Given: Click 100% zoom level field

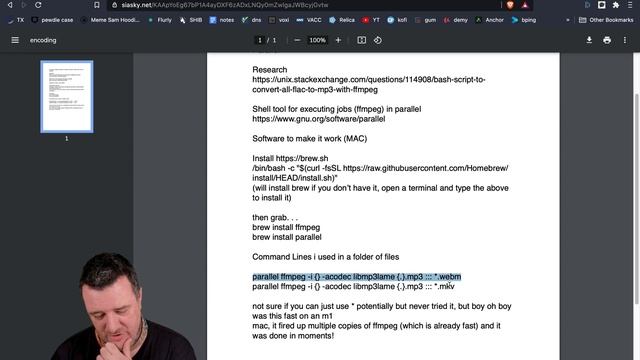Looking at the screenshot, I should pyautogui.click(x=317, y=40).
